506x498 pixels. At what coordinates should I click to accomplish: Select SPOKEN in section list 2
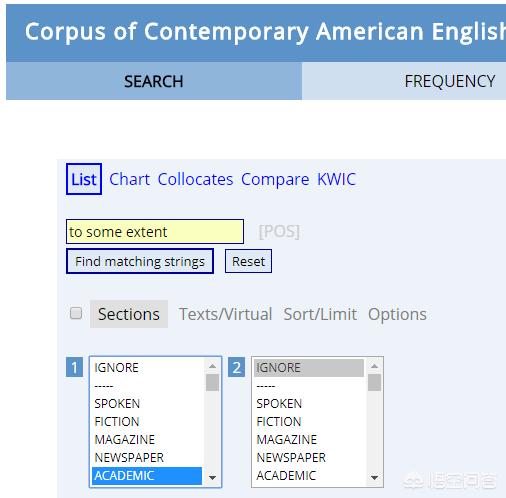[309, 403]
